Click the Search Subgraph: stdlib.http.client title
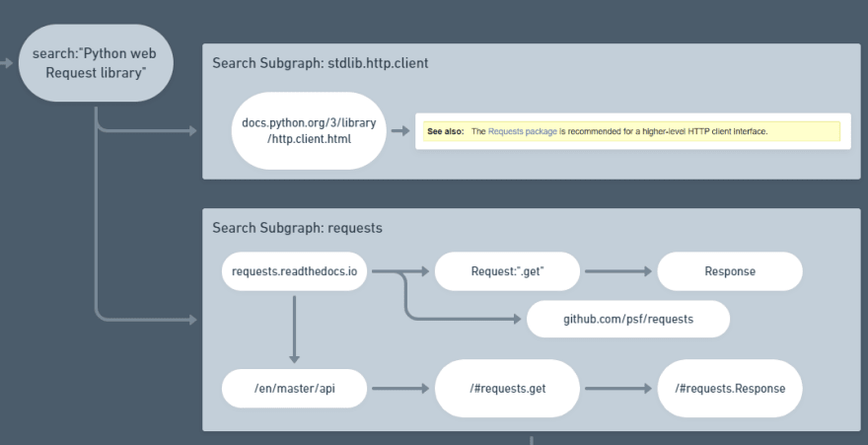Image resolution: width=868 pixels, height=445 pixels. pos(321,63)
